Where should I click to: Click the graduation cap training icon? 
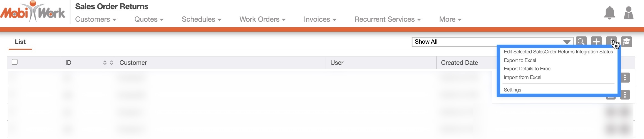pos(626,42)
